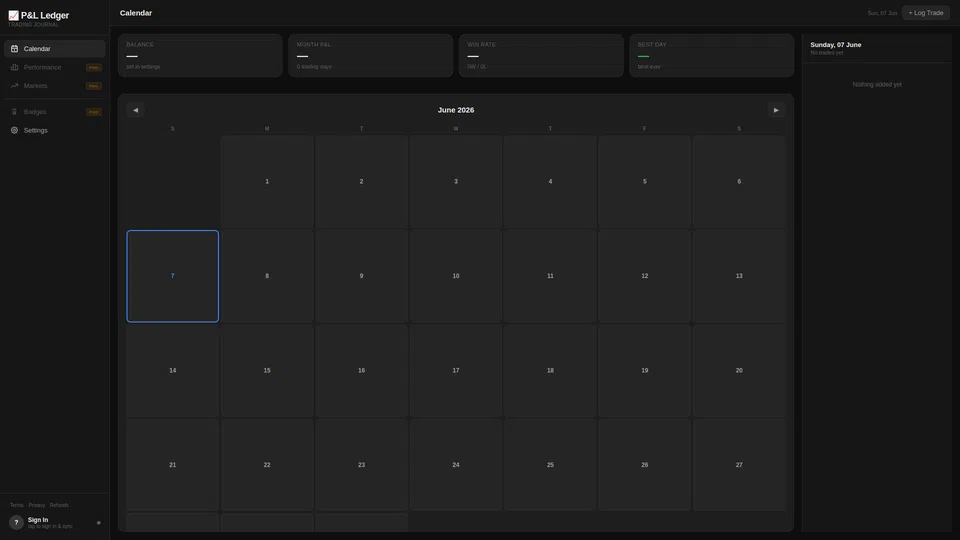Click the Settings gear icon
Screen dimensions: 960x540
[x=14, y=130]
